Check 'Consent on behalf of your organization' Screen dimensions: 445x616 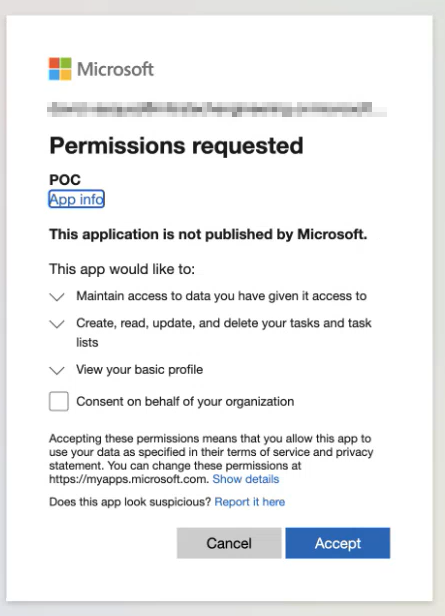(x=59, y=401)
